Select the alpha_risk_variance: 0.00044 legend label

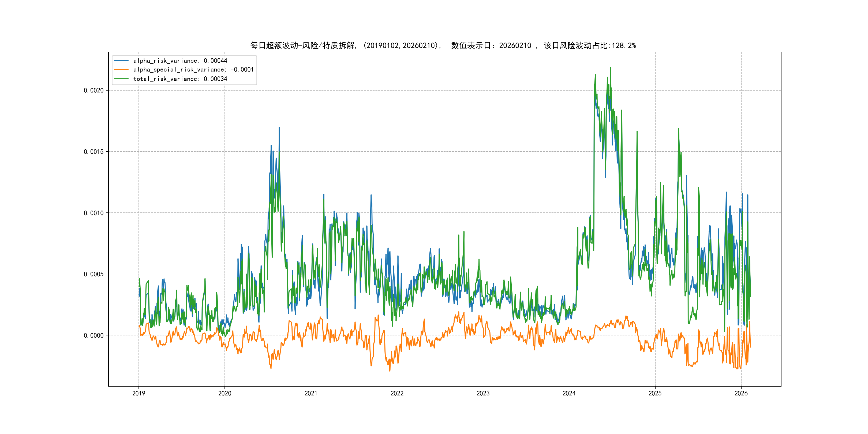[x=180, y=61]
